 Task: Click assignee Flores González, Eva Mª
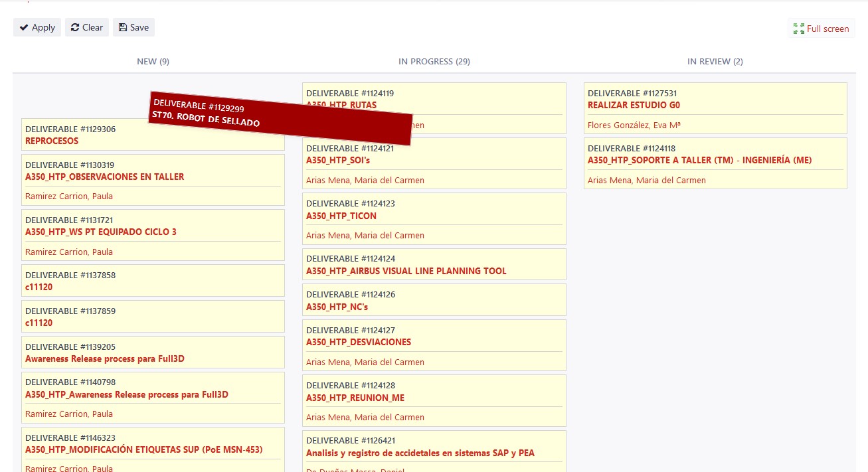coord(634,125)
